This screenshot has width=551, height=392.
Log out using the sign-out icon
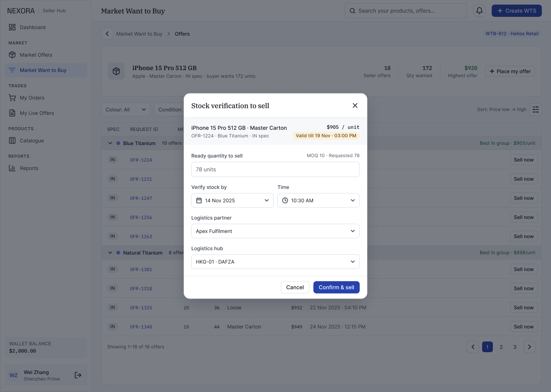(x=78, y=375)
